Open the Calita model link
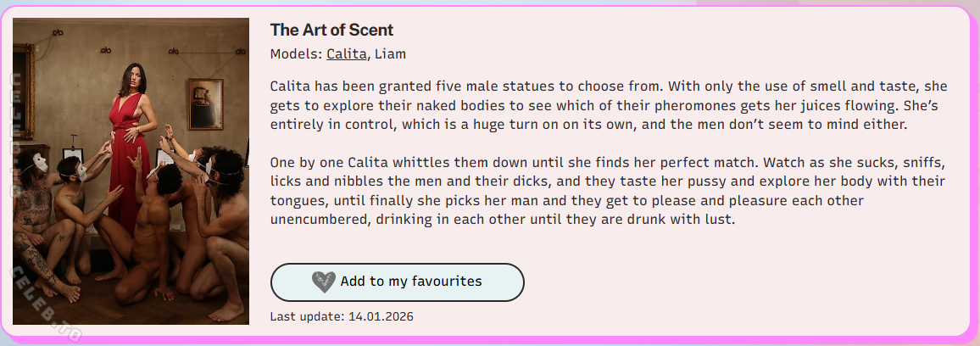Viewport: 980px width, 346px height. [x=346, y=54]
